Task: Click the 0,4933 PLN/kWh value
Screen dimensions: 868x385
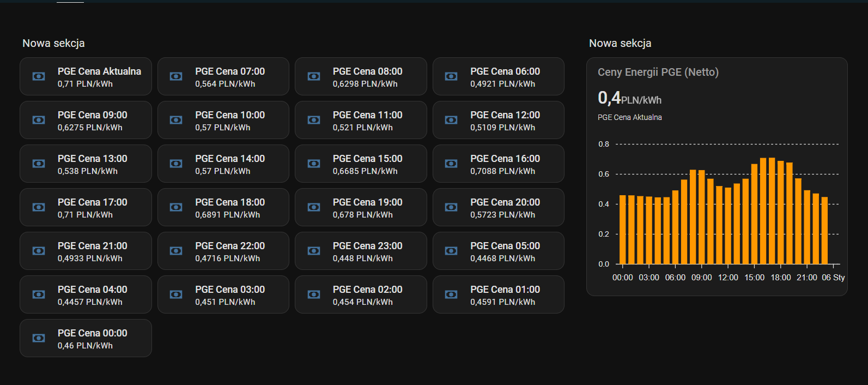Action: pyautogui.click(x=90, y=258)
